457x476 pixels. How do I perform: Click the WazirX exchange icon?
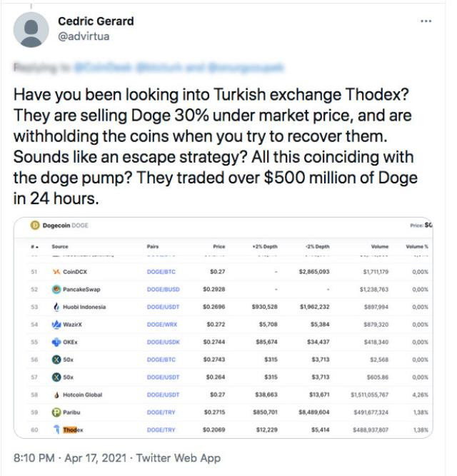tap(56, 324)
